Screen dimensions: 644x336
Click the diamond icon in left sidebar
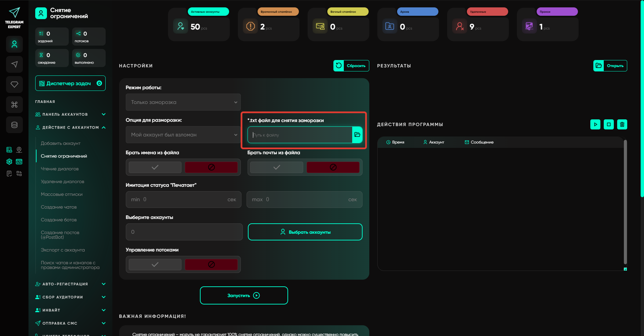[x=14, y=85]
